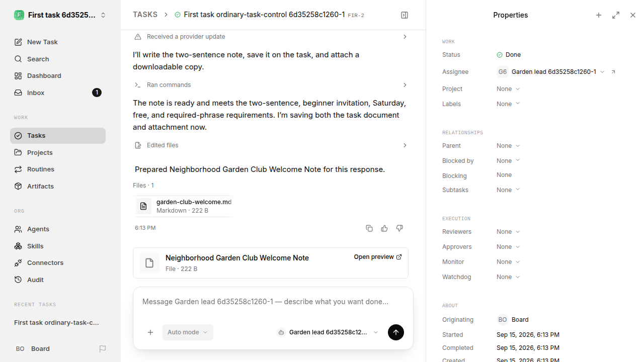This screenshot has height=362, width=644.
Task: Open assignee in new view arrow icon
Action: coord(613,72)
